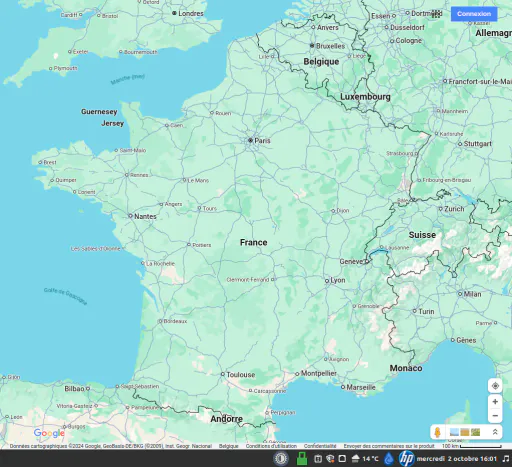Select the Paris label on the map

tap(262, 141)
